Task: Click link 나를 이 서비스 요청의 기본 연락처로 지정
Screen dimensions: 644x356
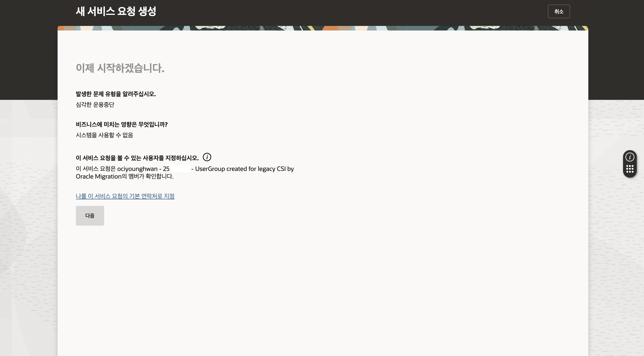Action: click(125, 196)
